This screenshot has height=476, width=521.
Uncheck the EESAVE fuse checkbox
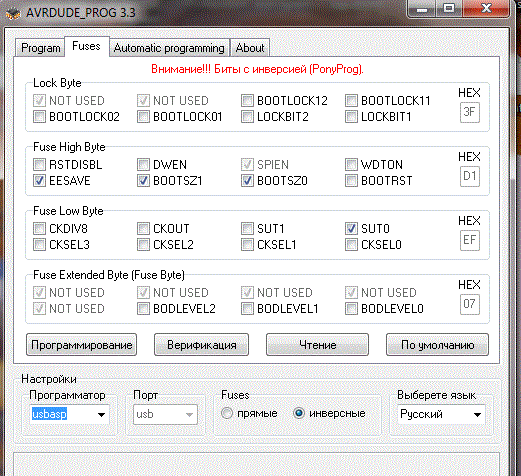click(x=39, y=181)
